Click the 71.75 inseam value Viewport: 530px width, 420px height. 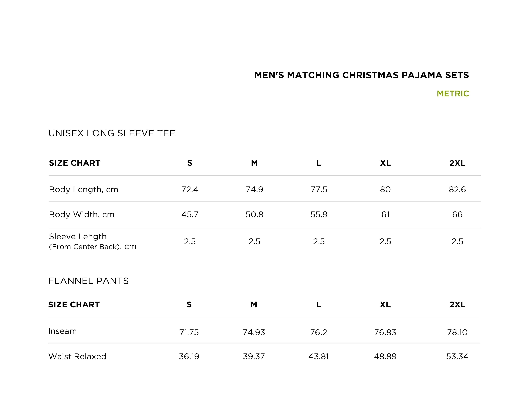point(189,332)
